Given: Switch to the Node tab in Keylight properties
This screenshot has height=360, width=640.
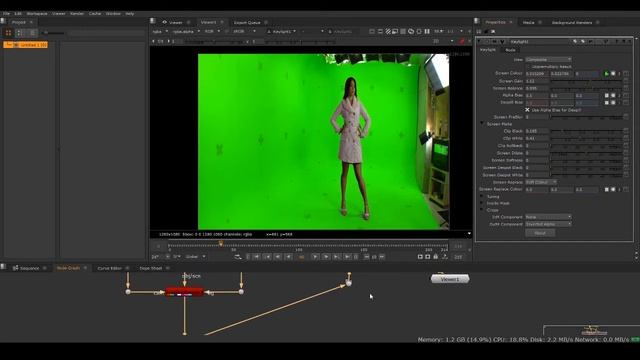Looking at the screenshot, I should [x=510, y=50].
